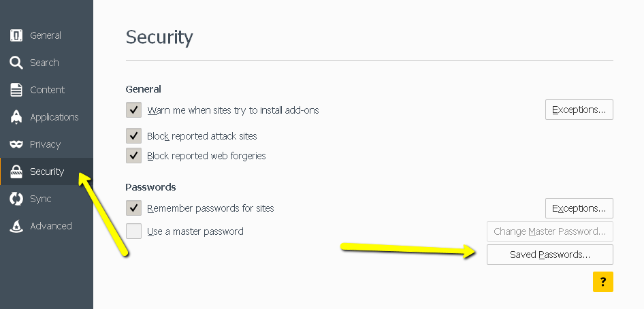644x309 pixels.
Task: Toggle Block reported web forgeries checkbox
Action: (x=133, y=156)
